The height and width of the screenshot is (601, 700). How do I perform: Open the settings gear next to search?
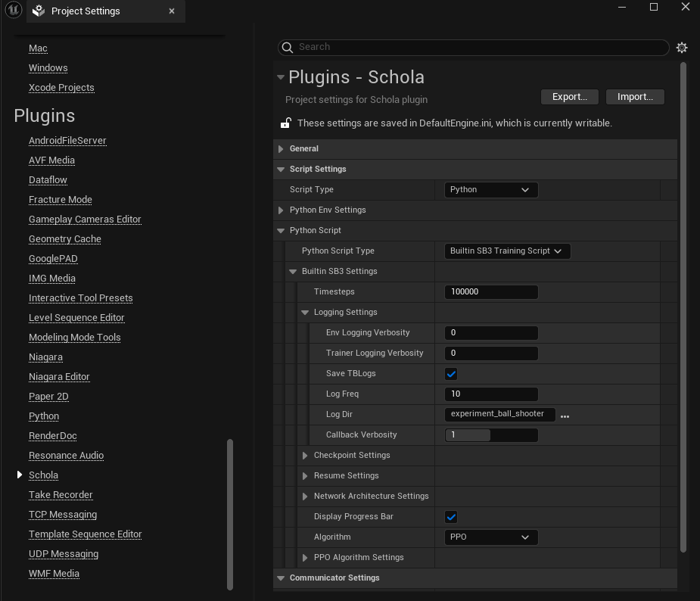point(682,47)
